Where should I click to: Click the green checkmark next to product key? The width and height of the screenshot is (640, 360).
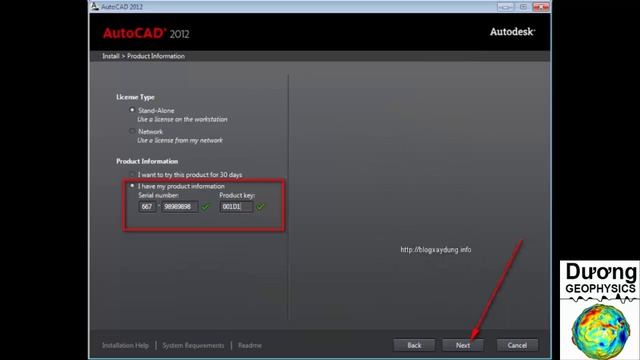(x=260, y=207)
